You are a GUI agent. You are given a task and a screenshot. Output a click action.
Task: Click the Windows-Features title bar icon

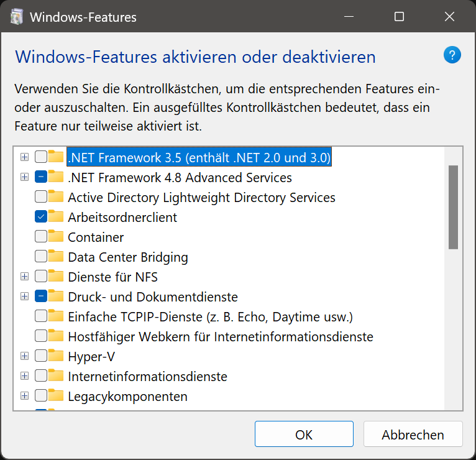coord(17,17)
